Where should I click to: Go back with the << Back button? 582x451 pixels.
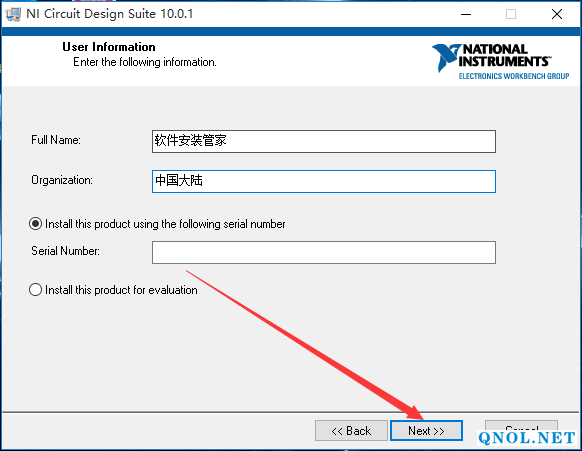(351, 431)
